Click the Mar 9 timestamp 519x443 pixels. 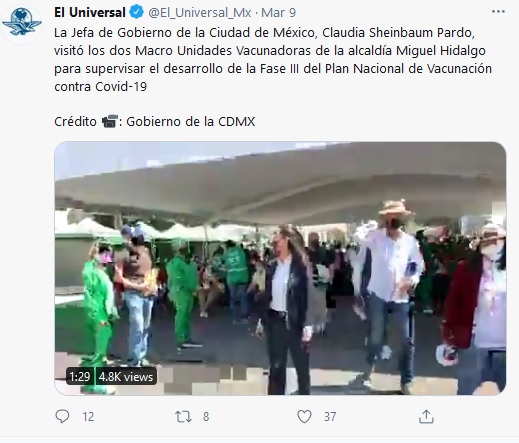[279, 13]
